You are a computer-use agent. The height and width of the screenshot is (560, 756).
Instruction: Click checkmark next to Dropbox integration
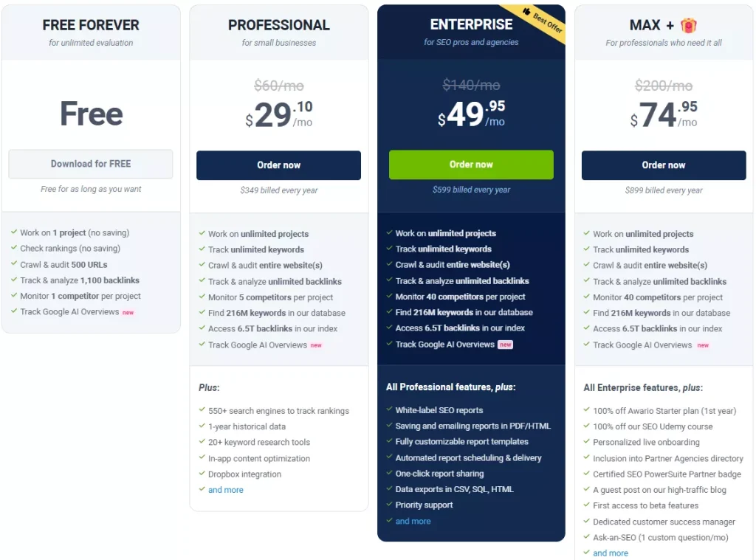pyautogui.click(x=202, y=474)
